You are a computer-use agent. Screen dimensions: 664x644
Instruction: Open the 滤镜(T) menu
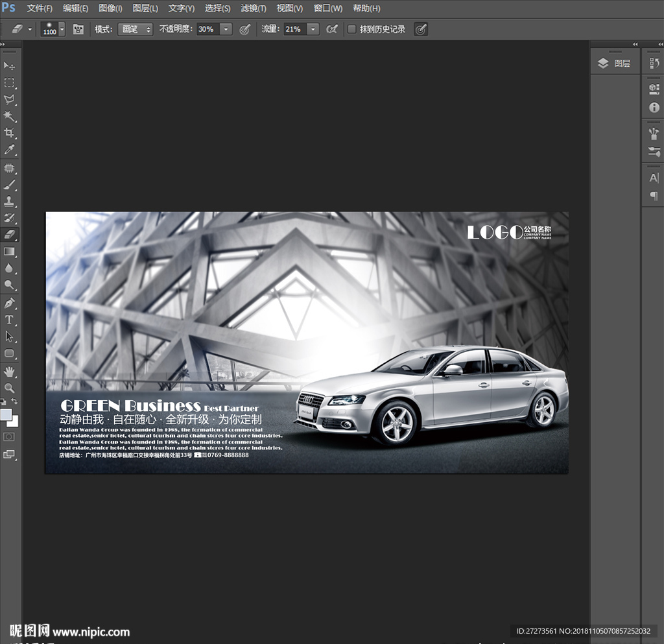(254, 8)
